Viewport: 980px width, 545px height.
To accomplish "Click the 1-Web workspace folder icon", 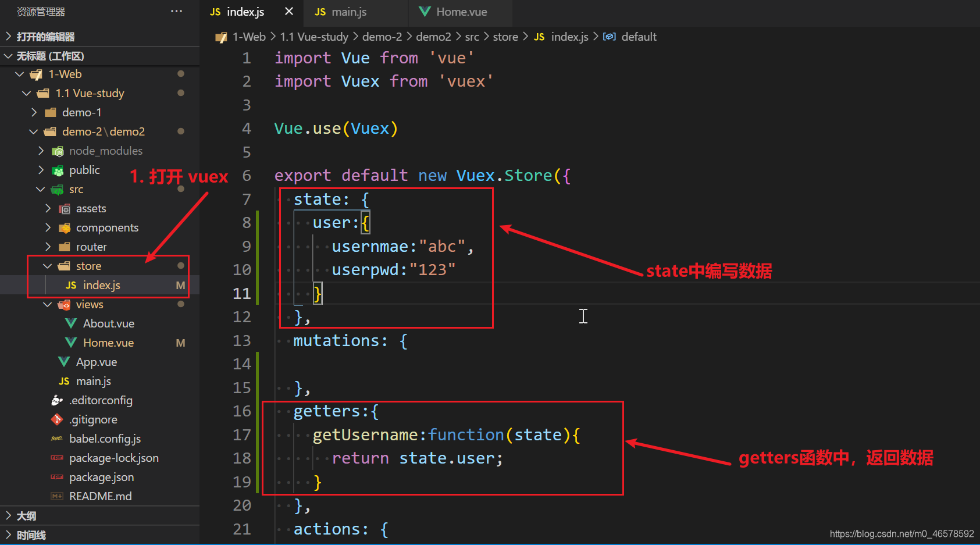I will tap(36, 74).
